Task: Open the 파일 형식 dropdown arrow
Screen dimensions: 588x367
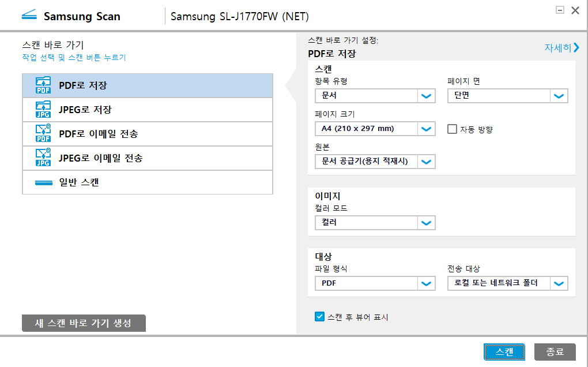Action: tap(427, 284)
